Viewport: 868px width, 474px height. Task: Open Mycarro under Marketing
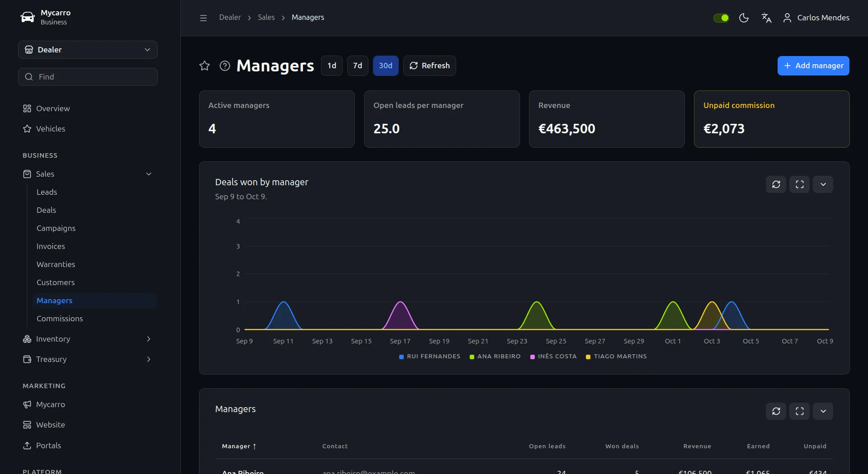click(x=88, y=404)
